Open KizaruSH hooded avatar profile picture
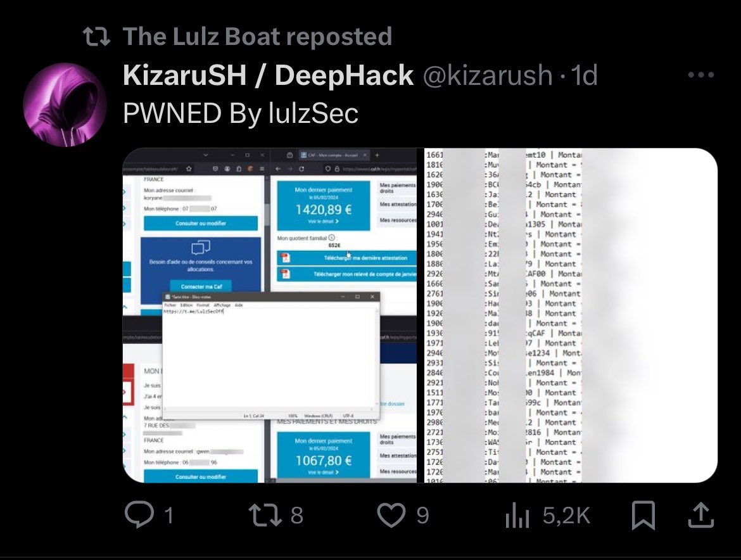 pos(65,105)
